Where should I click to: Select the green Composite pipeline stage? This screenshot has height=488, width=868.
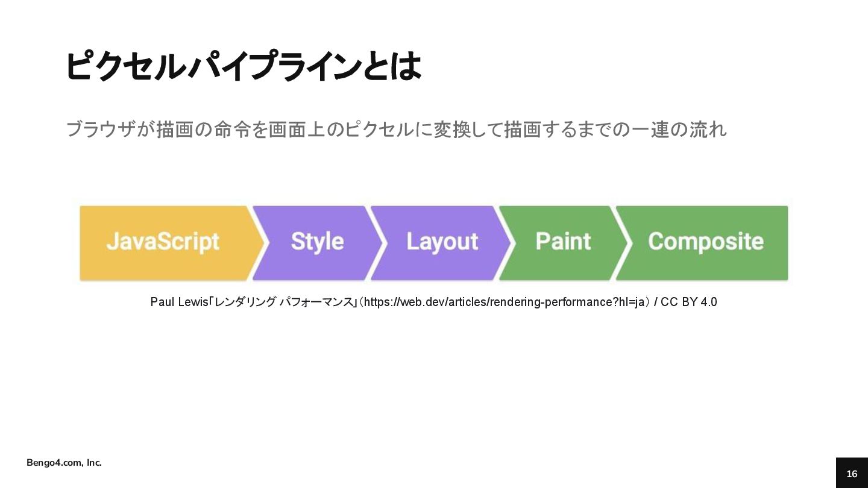pyautogui.click(x=703, y=243)
